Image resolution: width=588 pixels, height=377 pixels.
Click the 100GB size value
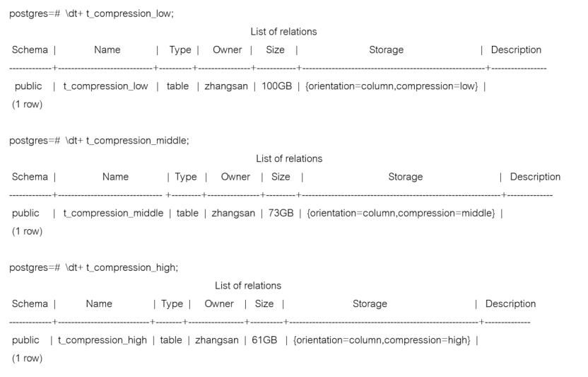click(277, 86)
